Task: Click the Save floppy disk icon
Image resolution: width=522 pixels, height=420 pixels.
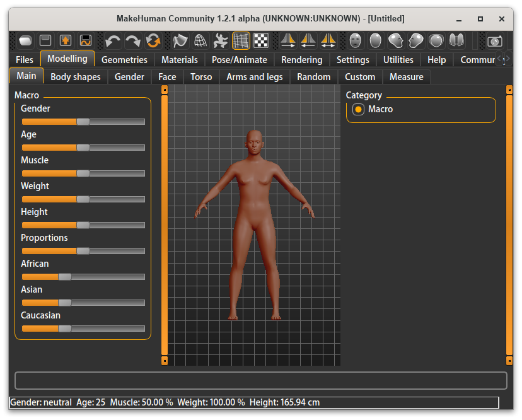Action: (45, 41)
